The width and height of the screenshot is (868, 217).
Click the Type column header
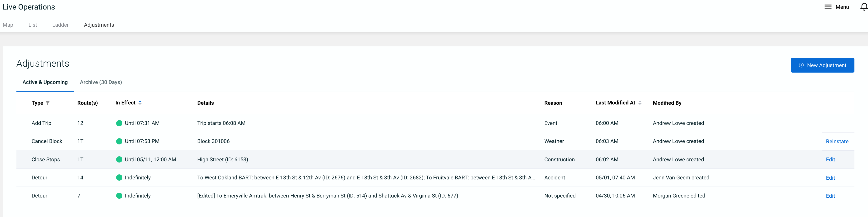tap(37, 103)
